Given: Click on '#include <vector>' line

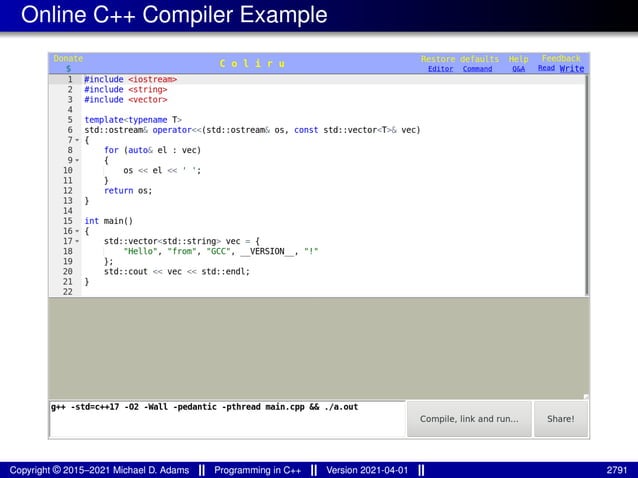Looking at the screenshot, I should click(x=126, y=100).
